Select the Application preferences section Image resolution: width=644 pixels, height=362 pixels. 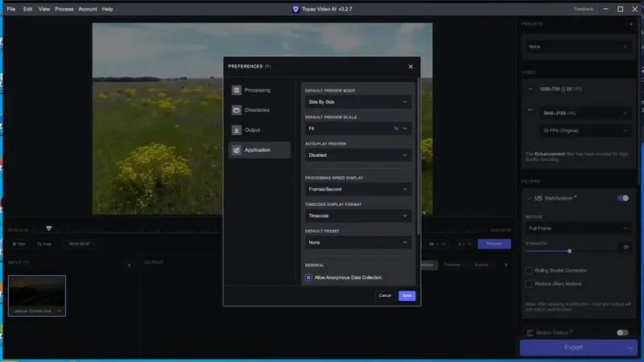tap(259, 150)
